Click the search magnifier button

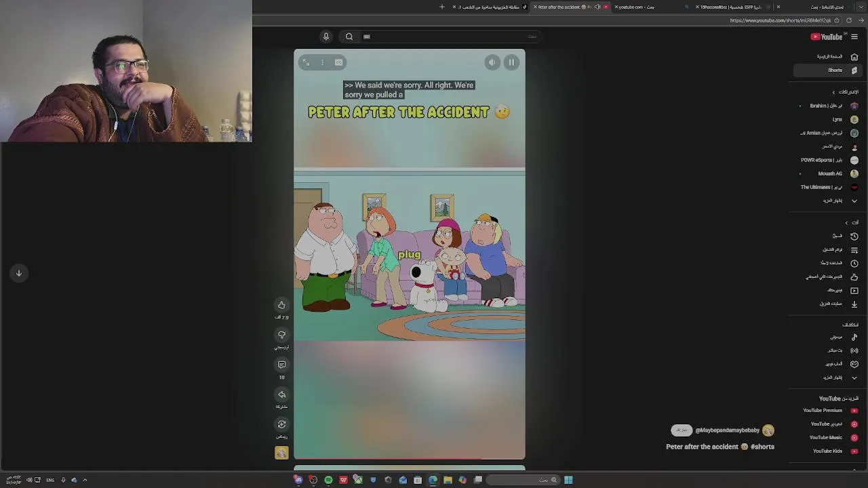(x=349, y=37)
